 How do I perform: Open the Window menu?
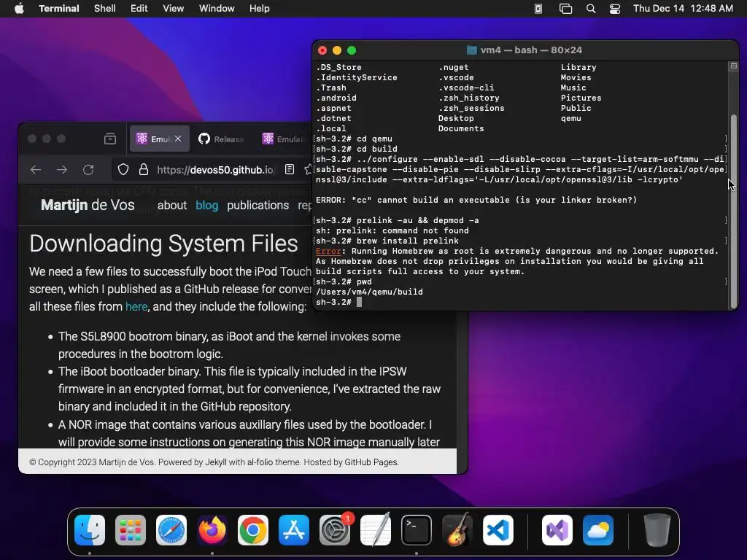(x=217, y=9)
